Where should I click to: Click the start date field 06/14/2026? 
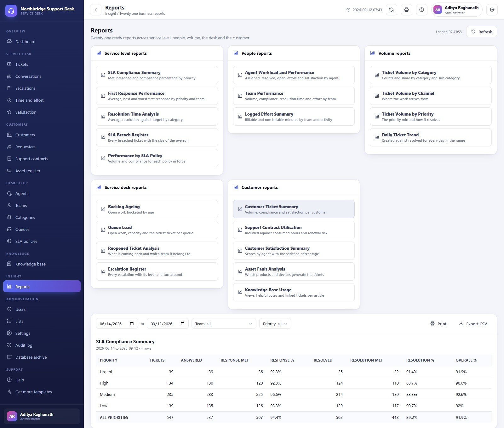coord(117,324)
